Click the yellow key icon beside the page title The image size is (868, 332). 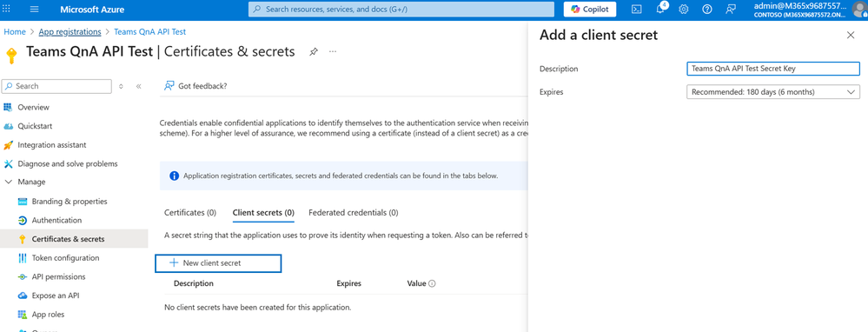click(11, 55)
